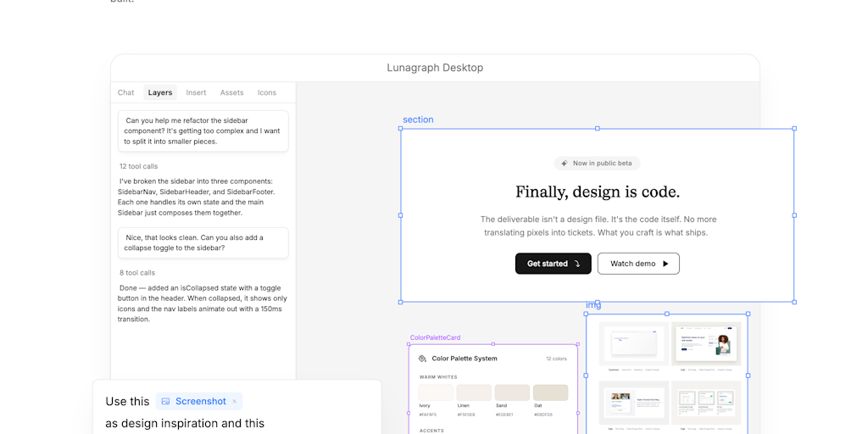
Task: Click the play icon on Watch demo
Action: pyautogui.click(x=665, y=264)
